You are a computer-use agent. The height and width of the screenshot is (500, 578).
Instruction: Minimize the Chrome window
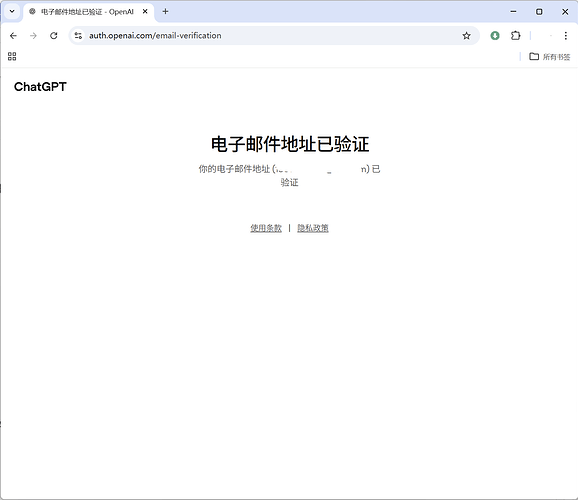point(513,12)
